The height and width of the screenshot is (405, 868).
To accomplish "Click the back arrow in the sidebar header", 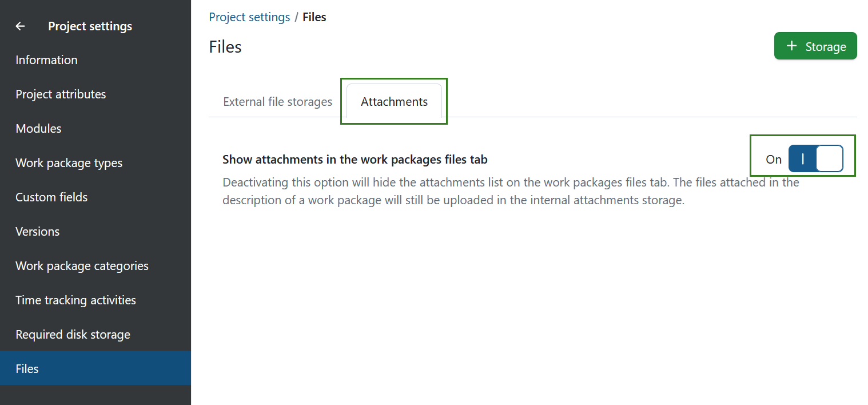I will tap(21, 26).
